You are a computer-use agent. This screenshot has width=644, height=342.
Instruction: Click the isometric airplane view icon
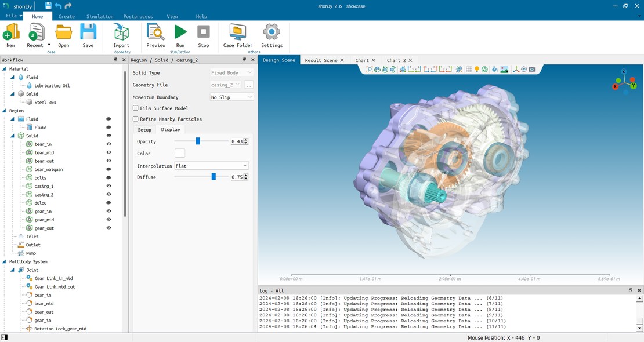click(403, 70)
